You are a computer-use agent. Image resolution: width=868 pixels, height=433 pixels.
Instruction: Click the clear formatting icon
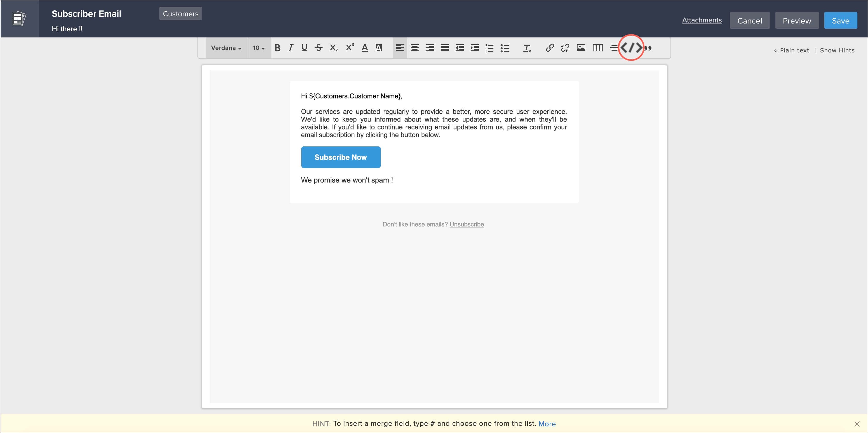(x=527, y=48)
